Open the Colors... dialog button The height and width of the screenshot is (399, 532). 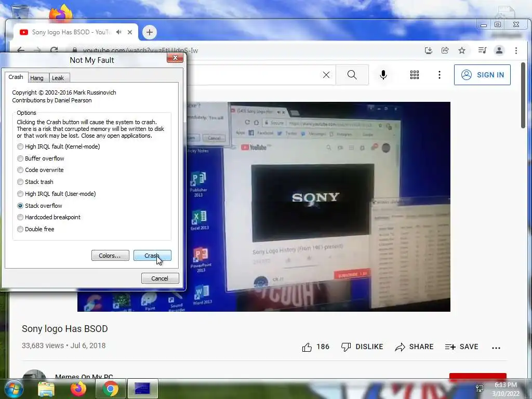(x=110, y=256)
